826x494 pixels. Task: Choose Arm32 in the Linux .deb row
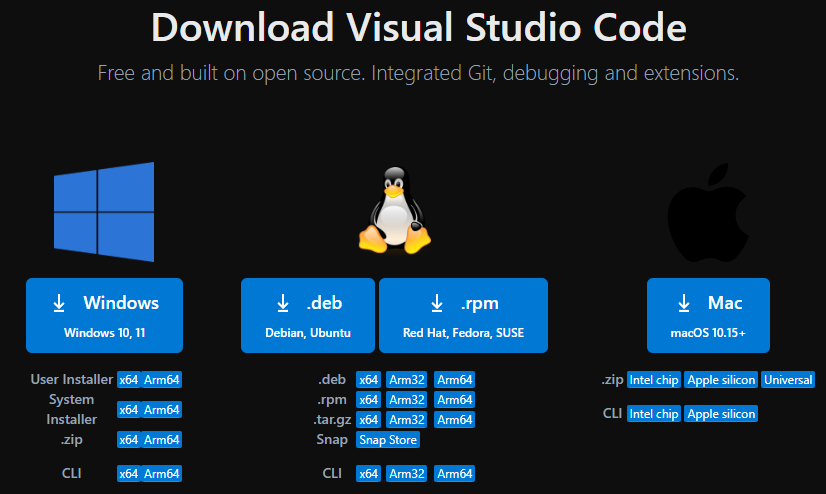click(407, 380)
